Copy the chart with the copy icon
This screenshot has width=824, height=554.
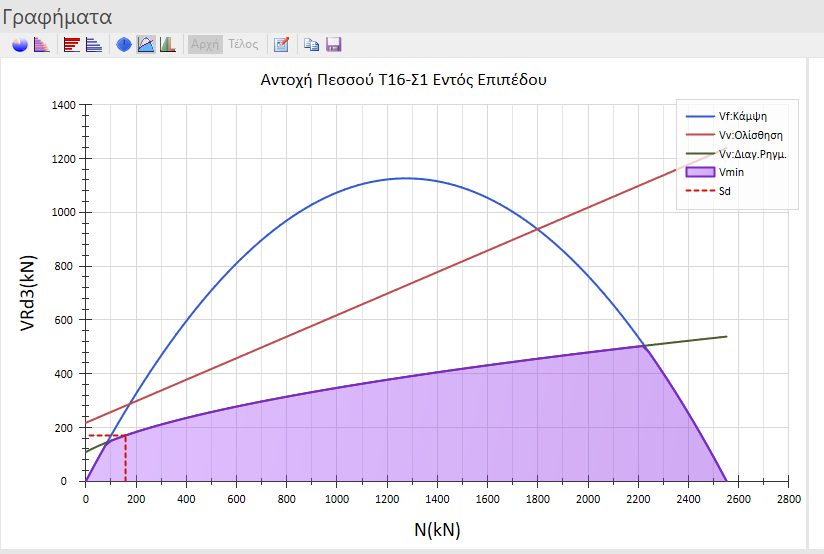312,45
